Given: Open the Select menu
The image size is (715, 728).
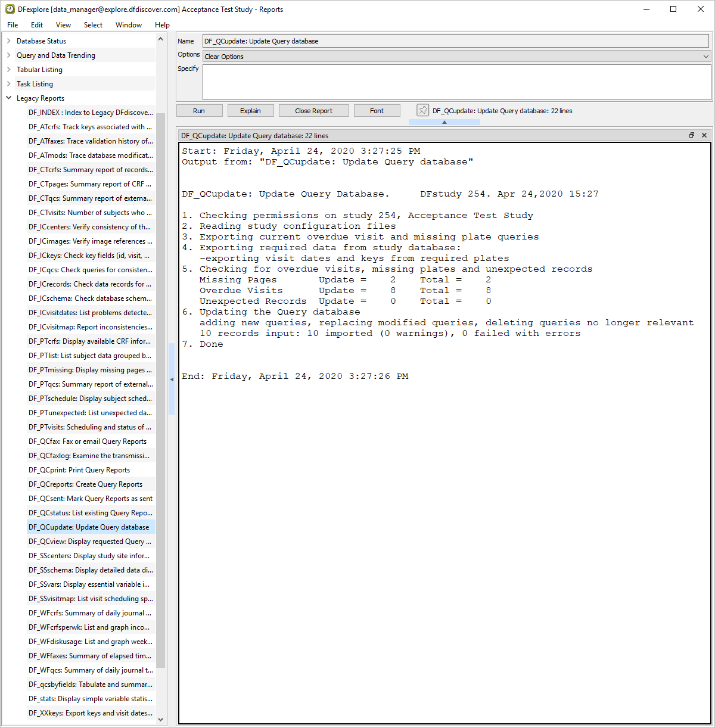Looking at the screenshot, I should pyautogui.click(x=93, y=25).
